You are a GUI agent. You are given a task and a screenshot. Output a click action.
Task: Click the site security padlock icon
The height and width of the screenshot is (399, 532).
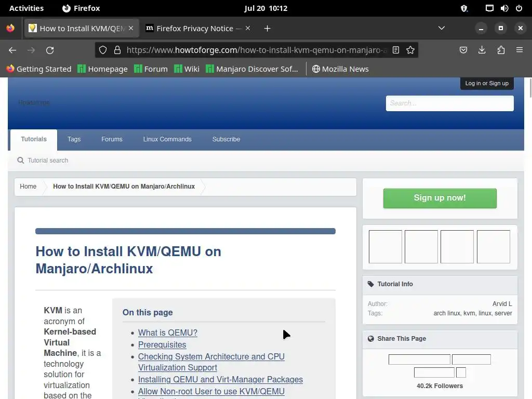coord(117,50)
